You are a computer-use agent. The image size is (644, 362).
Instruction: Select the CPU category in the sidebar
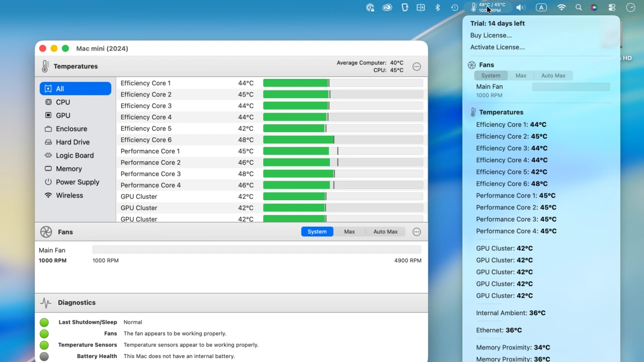tap(62, 102)
